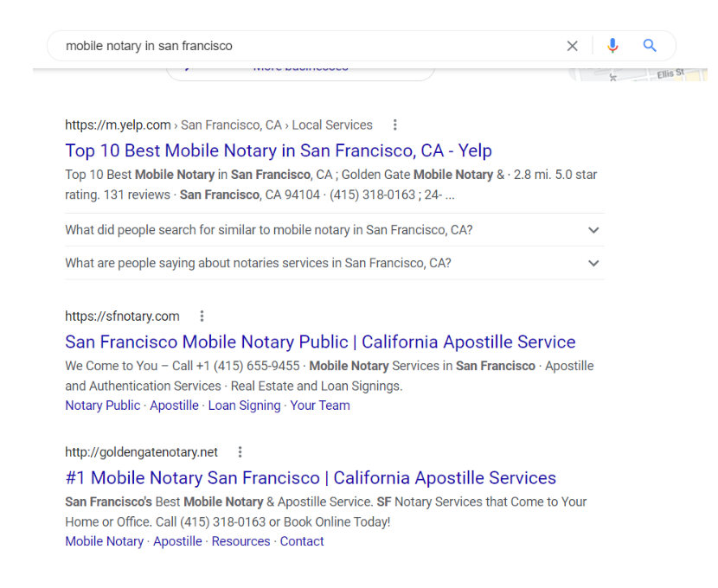Click the "Loan Signing" sitelink

coord(244,405)
